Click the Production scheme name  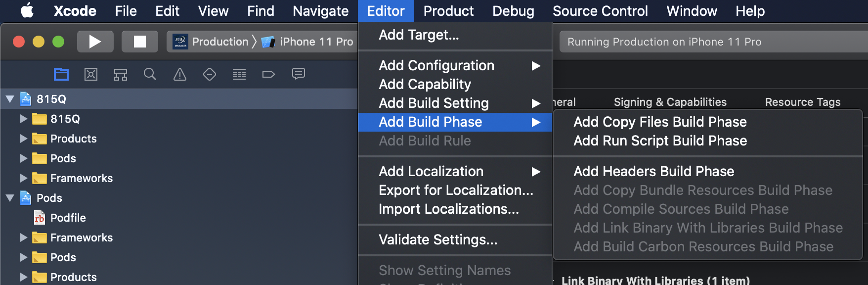(x=220, y=42)
